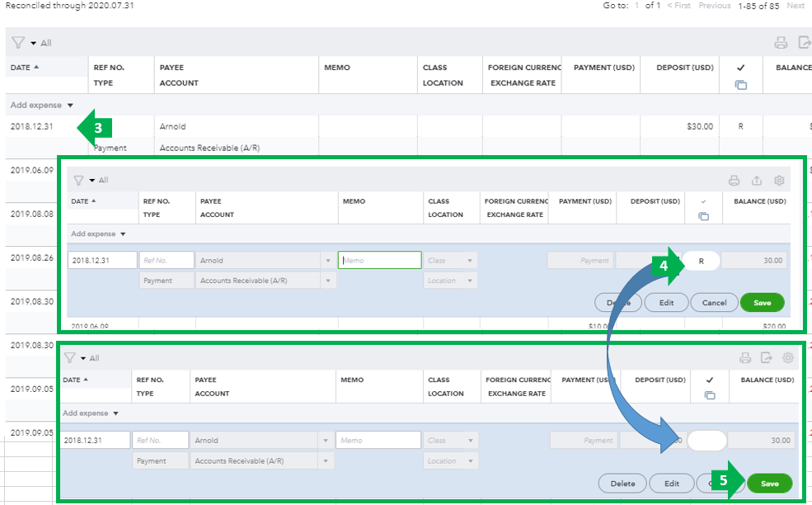Click date field 2018.12.31 in top inset panel
This screenshot has height=505, width=812.
click(x=102, y=260)
